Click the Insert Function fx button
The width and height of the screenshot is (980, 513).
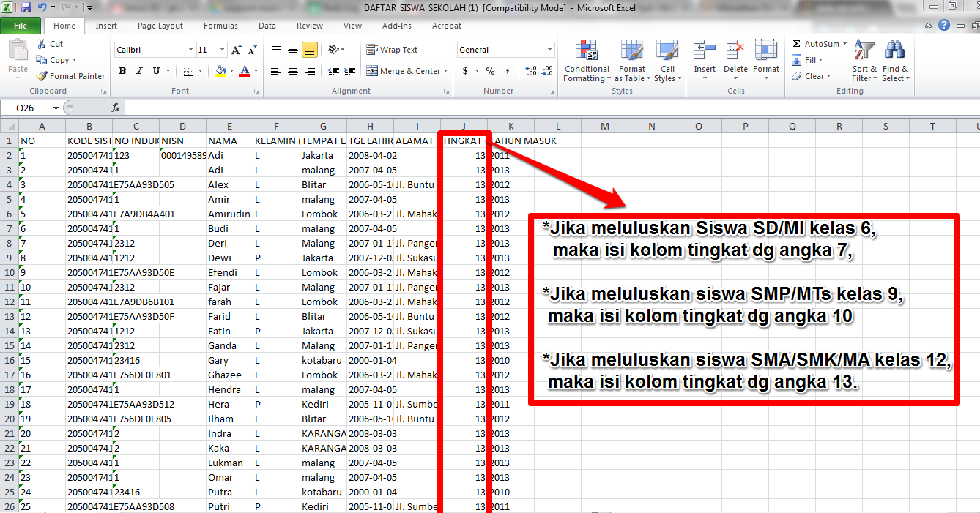(116, 108)
